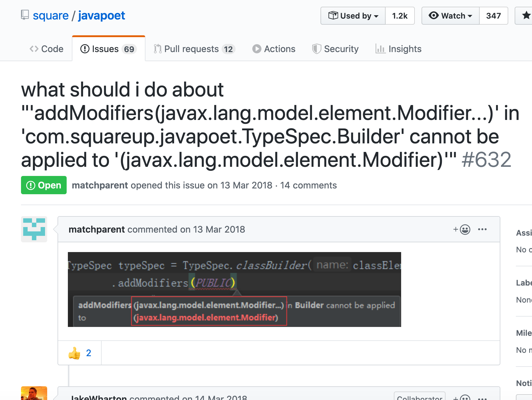The height and width of the screenshot is (400, 532).
Task: Switch to the Actions tab
Action: point(274,49)
